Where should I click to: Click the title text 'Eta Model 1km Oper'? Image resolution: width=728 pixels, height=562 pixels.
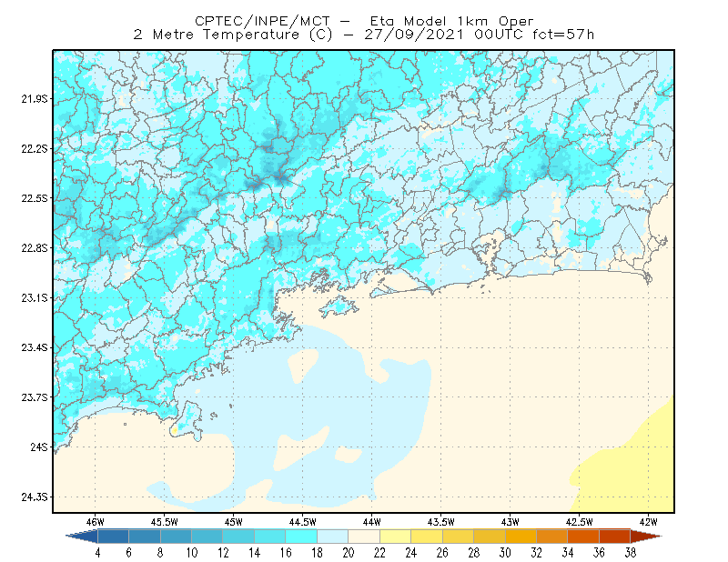coord(451,21)
